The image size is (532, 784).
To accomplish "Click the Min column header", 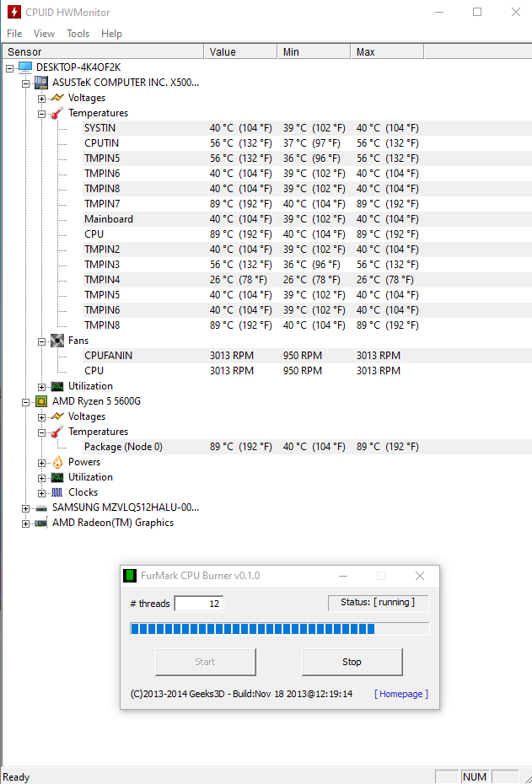I will (x=314, y=52).
